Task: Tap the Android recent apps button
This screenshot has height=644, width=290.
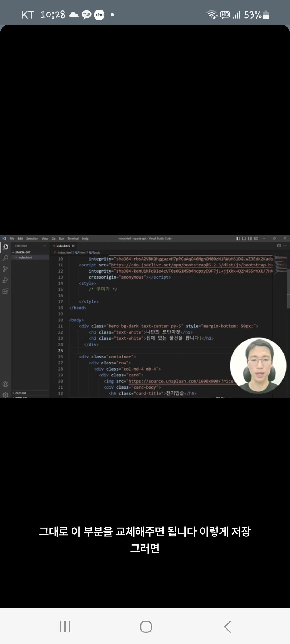Action: [65, 627]
